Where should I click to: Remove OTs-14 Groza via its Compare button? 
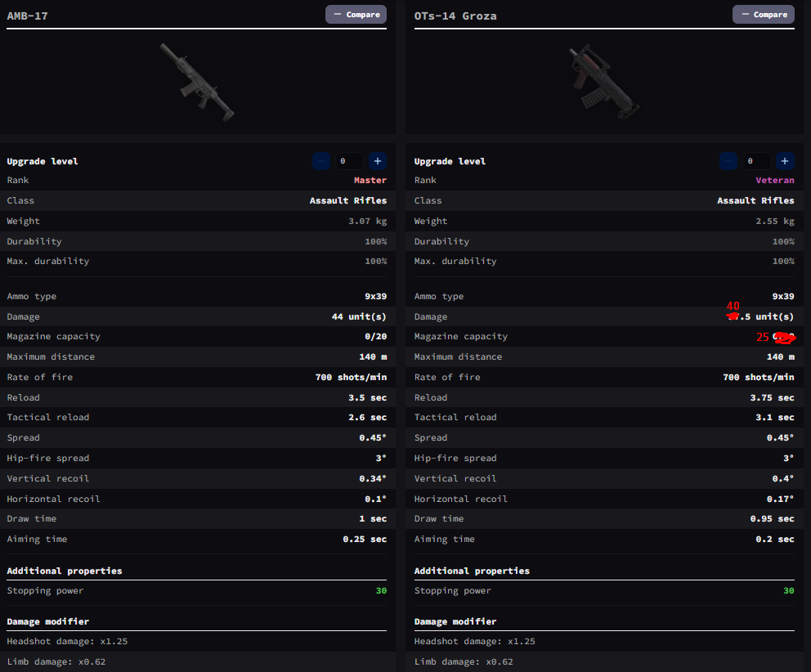(764, 15)
